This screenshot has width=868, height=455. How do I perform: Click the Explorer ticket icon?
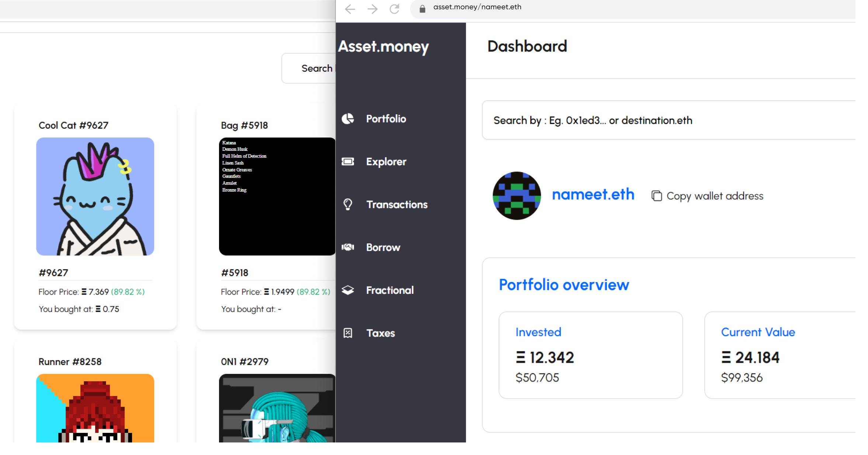coord(348,161)
